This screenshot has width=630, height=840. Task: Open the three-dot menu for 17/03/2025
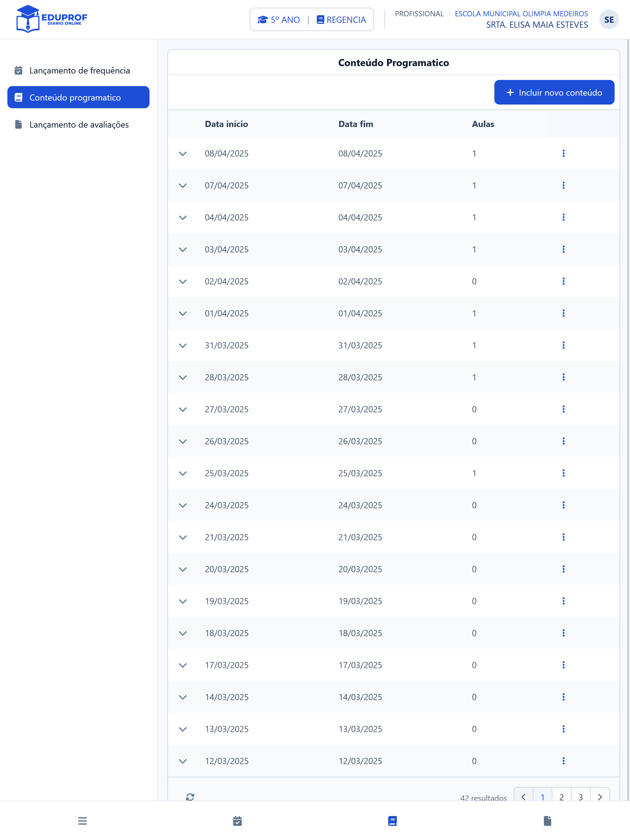(563, 665)
